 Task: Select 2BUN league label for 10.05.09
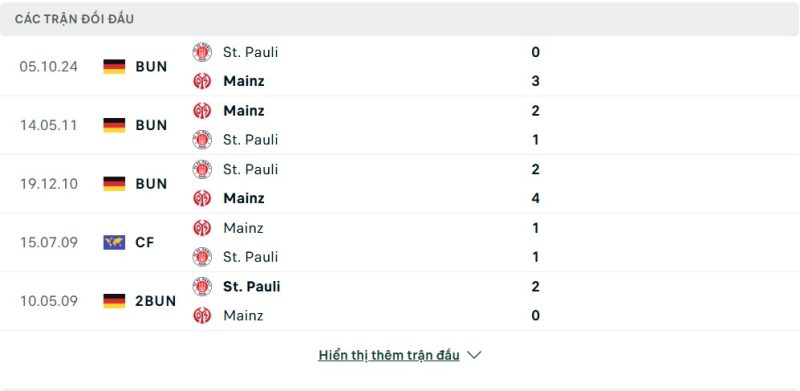tap(156, 301)
